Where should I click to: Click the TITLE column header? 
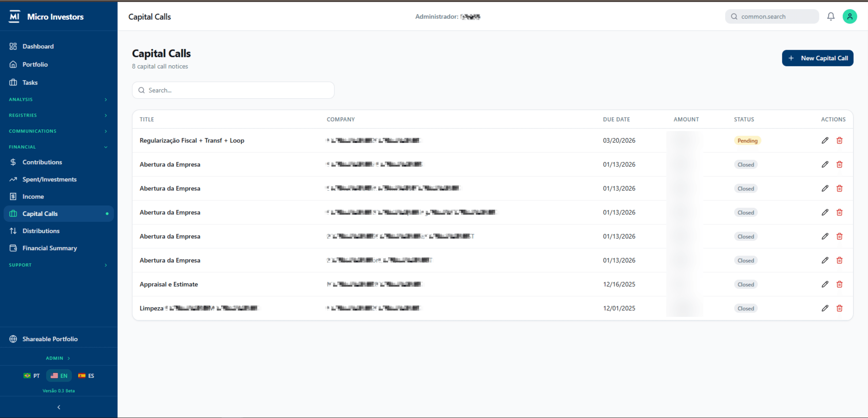pyautogui.click(x=147, y=119)
